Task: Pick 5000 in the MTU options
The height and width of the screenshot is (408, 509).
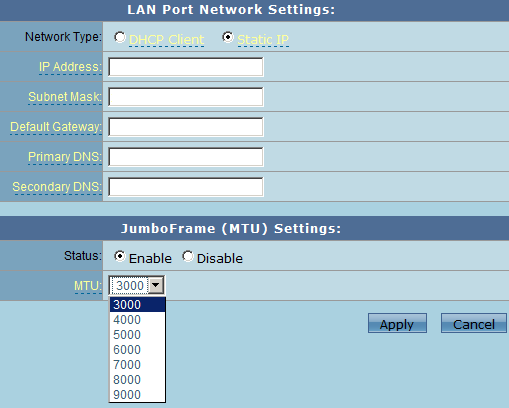Action: pyautogui.click(x=137, y=335)
